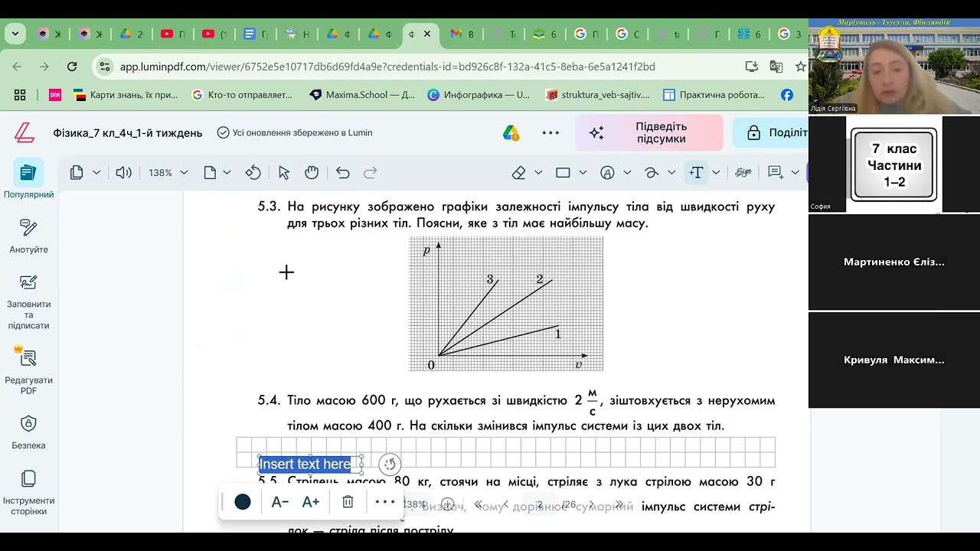Select the Редагувати PDF sidebar tab
Image resolution: width=980 pixels, height=551 pixels.
click(x=29, y=371)
